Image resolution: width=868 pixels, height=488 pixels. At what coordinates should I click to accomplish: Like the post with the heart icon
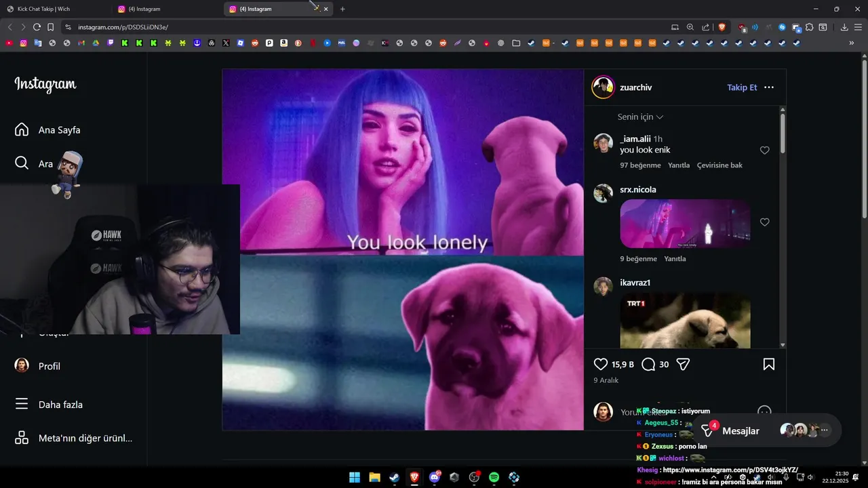[601, 364]
